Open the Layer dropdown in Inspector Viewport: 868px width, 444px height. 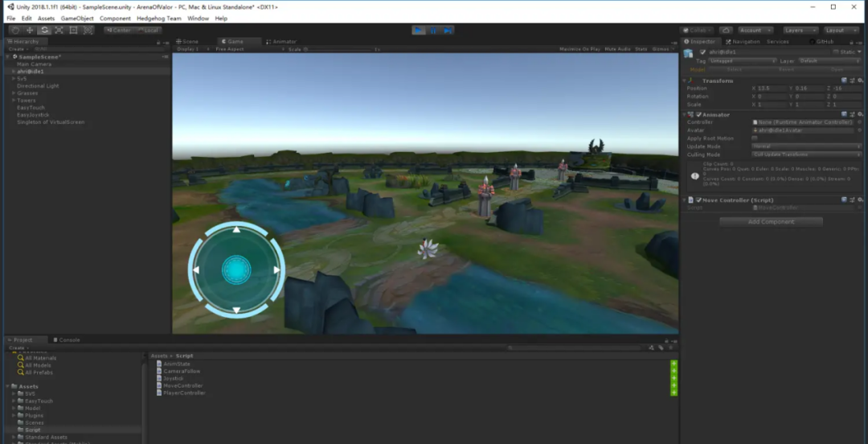point(829,61)
